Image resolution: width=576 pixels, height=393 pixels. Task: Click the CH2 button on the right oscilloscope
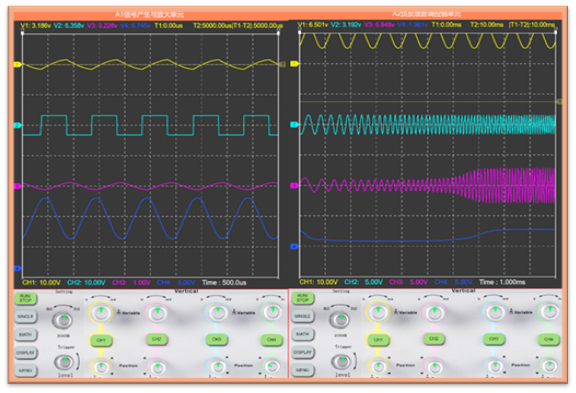(x=434, y=339)
